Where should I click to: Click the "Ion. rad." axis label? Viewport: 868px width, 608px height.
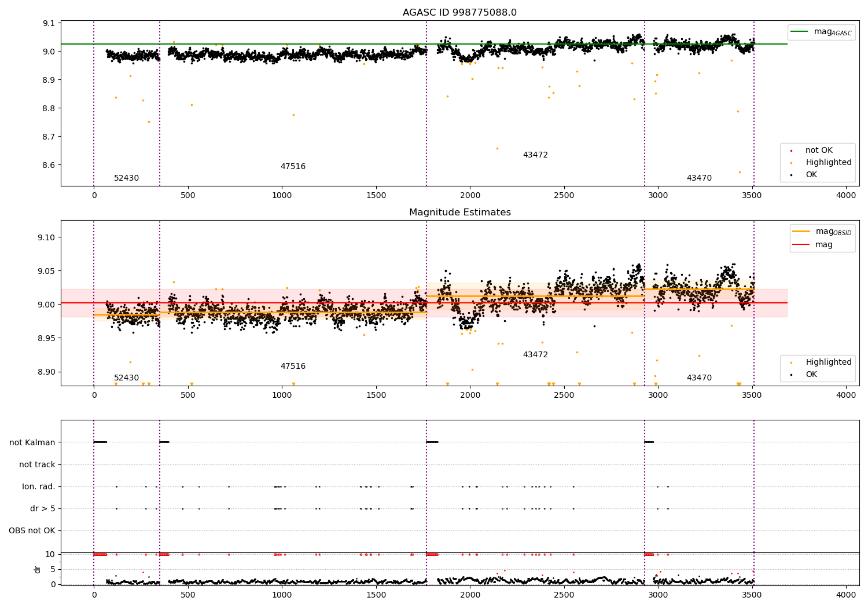(39, 486)
